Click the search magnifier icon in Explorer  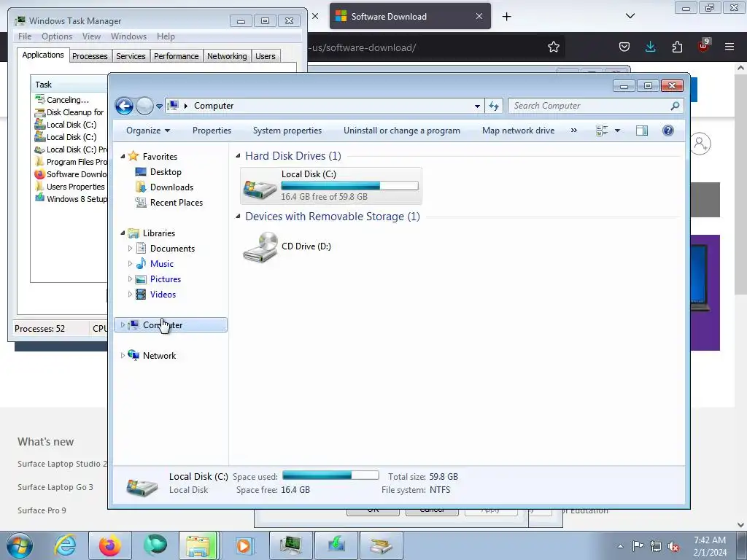point(675,106)
